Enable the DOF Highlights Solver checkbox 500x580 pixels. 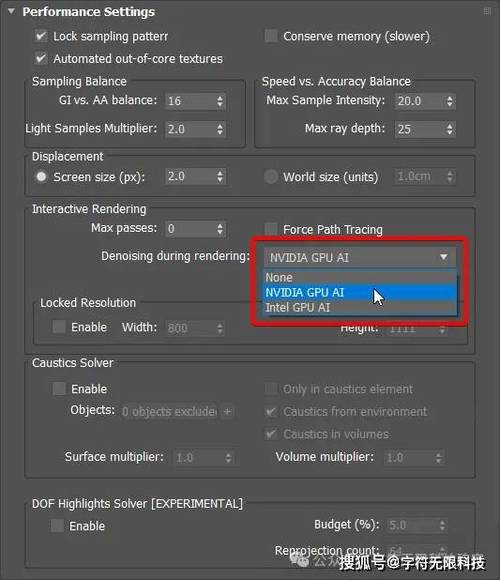(57, 526)
